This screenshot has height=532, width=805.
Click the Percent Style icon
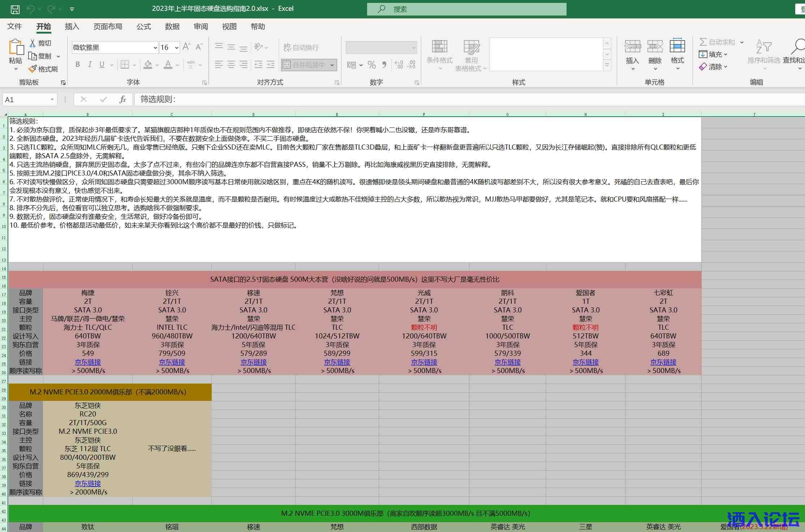[x=371, y=65]
